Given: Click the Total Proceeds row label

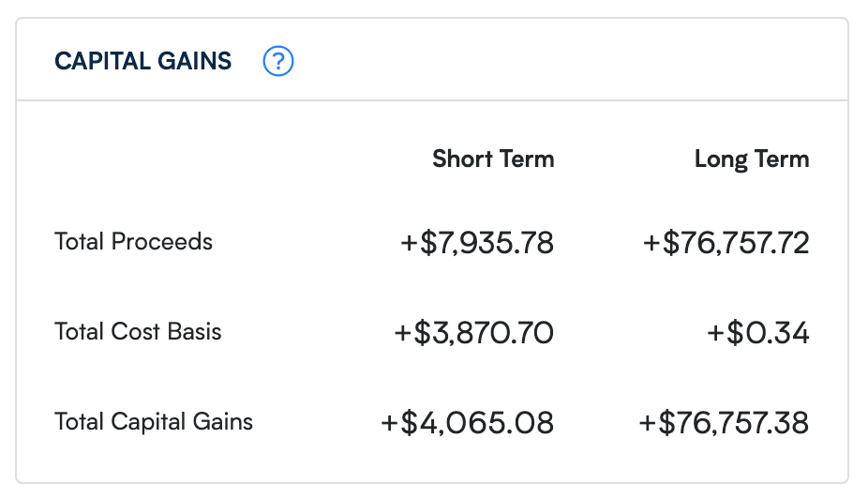Looking at the screenshot, I should tap(133, 242).
